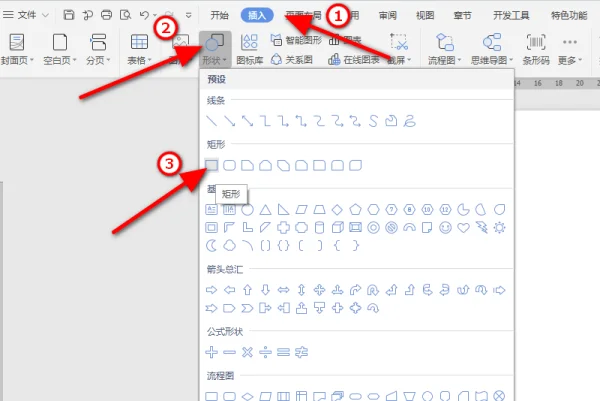600x401 pixels.
Task: Select the cube basic shape
Action: tap(337, 228)
